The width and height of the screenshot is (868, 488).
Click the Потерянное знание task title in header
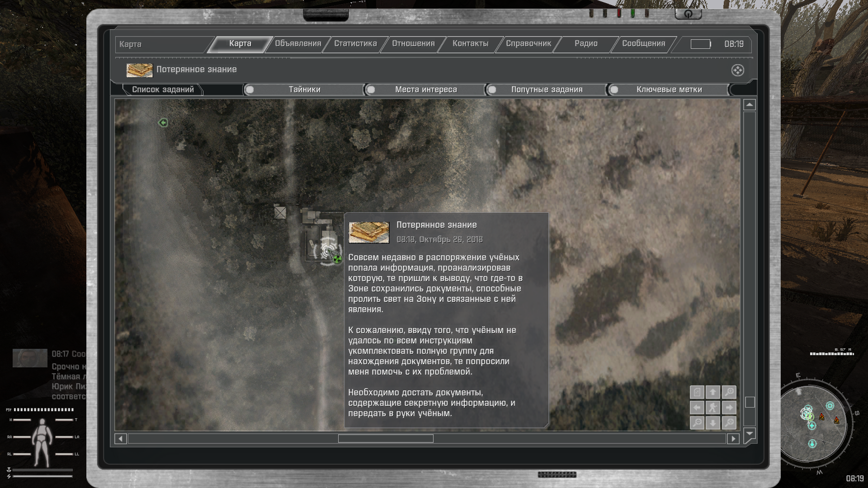point(197,70)
